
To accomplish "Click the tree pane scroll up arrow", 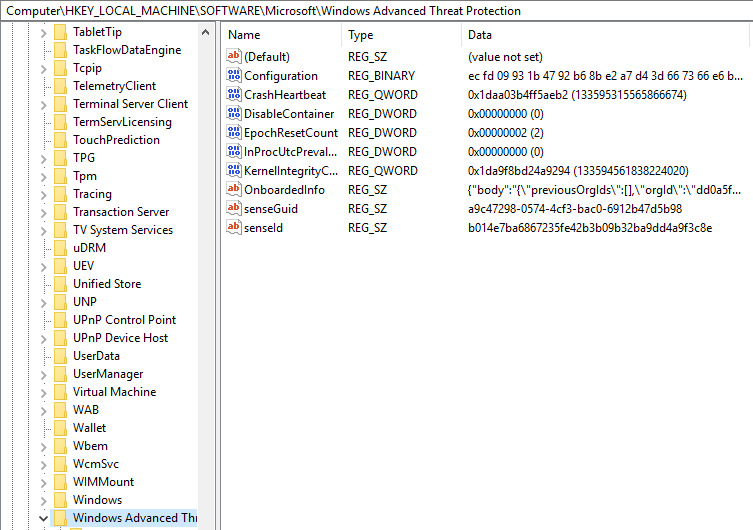I will [x=206, y=32].
